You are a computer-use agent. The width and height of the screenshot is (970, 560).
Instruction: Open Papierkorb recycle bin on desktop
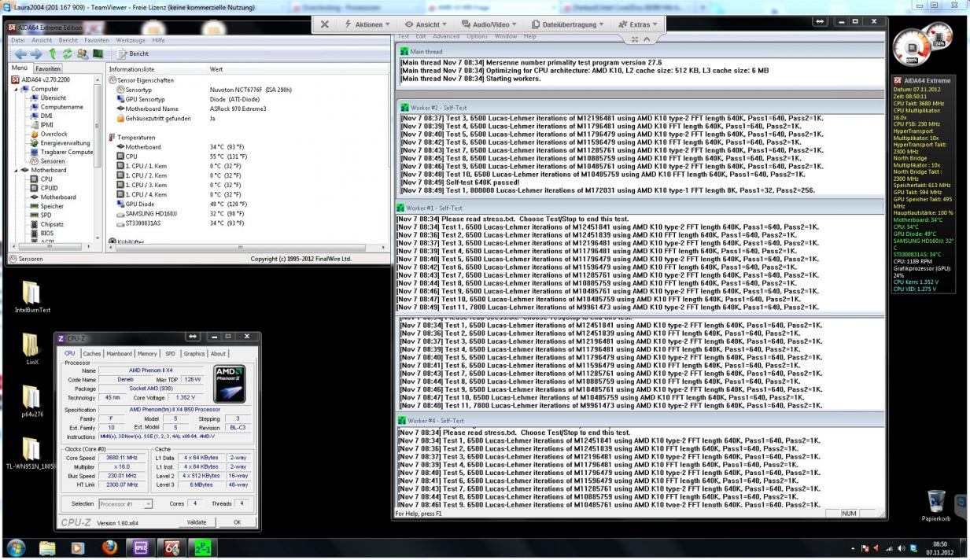[935, 506]
